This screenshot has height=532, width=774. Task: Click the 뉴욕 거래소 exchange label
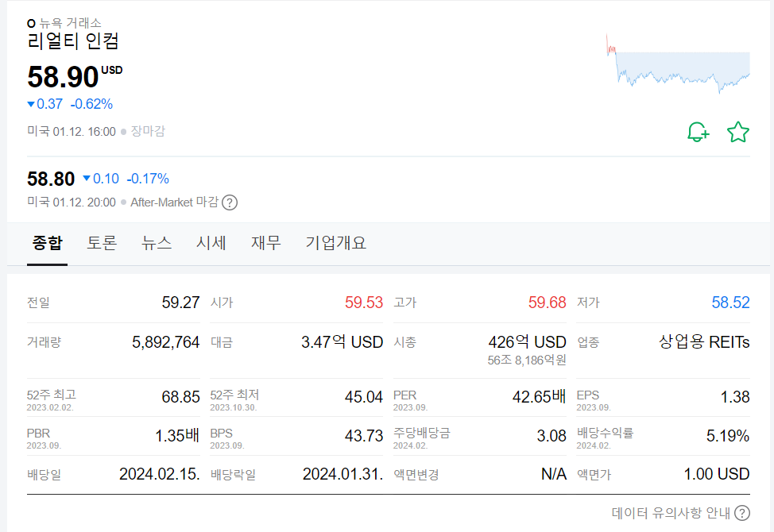click(x=70, y=23)
